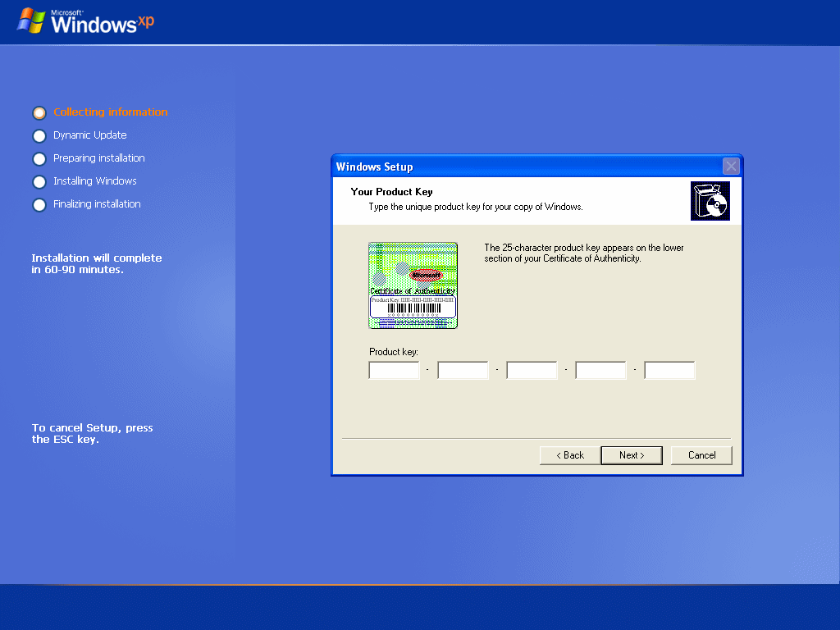Click the Windows Setup title bar text

374,167
